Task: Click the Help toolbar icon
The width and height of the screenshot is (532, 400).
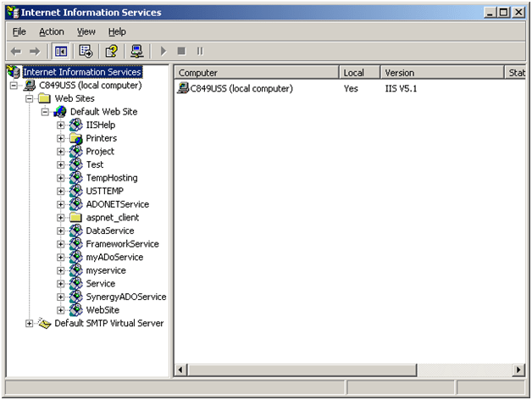Action: 111,52
